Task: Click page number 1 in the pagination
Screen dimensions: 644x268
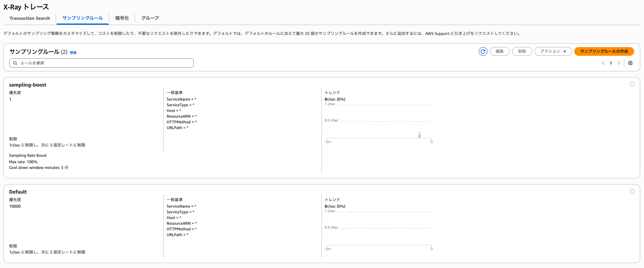Action: [611, 63]
